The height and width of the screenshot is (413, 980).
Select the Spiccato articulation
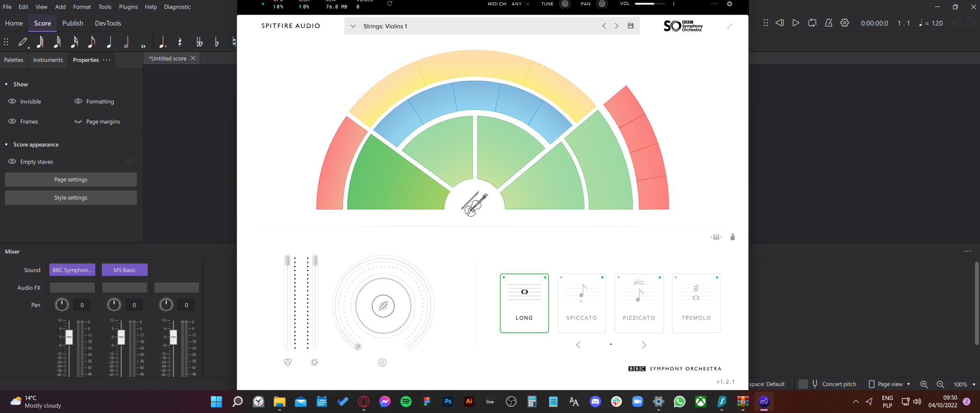coord(581,303)
